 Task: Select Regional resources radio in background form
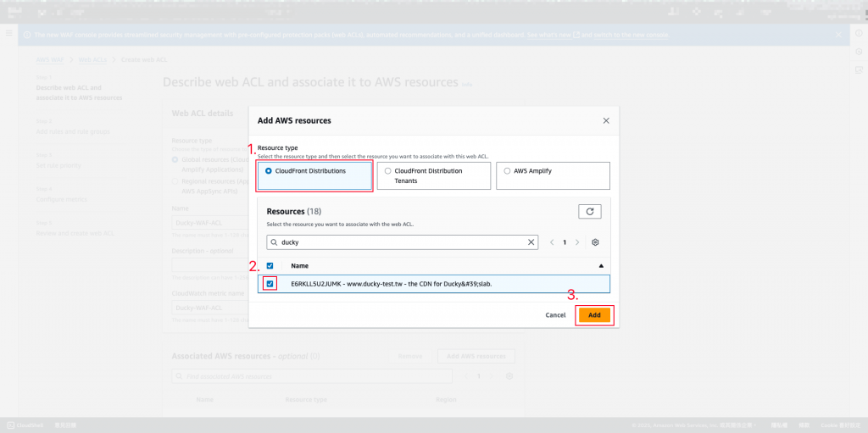pyautogui.click(x=175, y=181)
